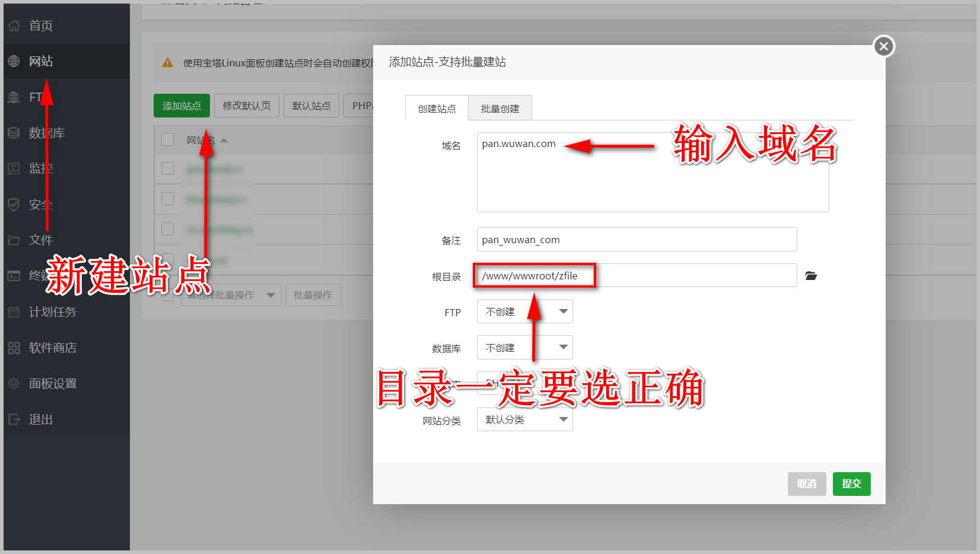The image size is (980, 554).
Task: Open the 面板设置 gear icon
Action: [14, 384]
